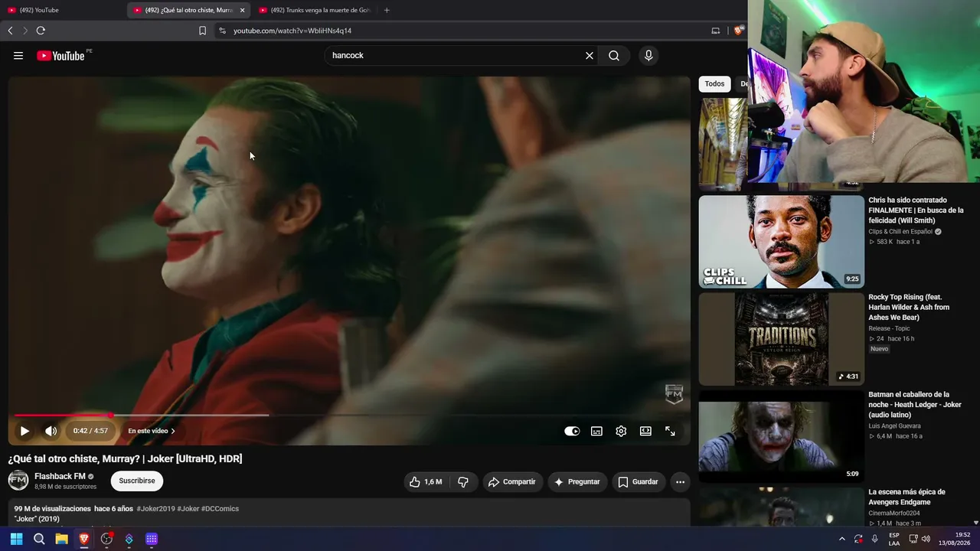Open the Traditions album thumbnail
The width and height of the screenshot is (980, 551).
tap(781, 339)
